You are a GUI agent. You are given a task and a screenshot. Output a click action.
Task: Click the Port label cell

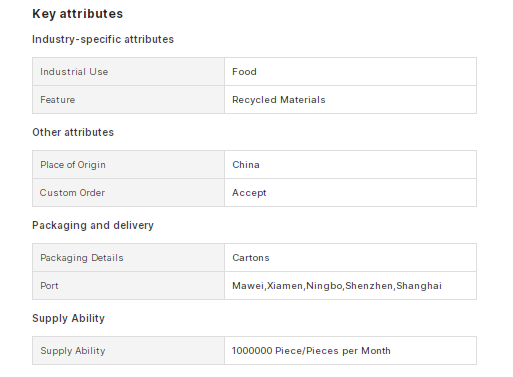[x=128, y=286]
